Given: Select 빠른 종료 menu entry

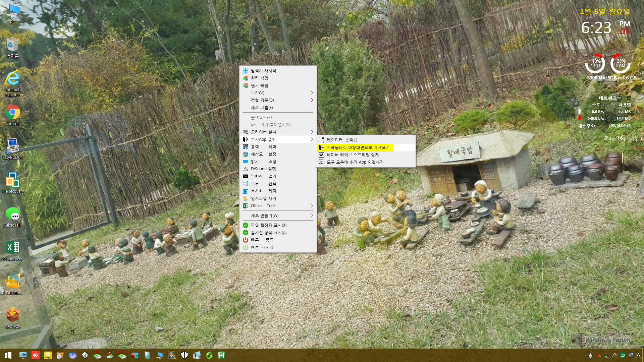Looking at the screenshot, I should point(278,240).
